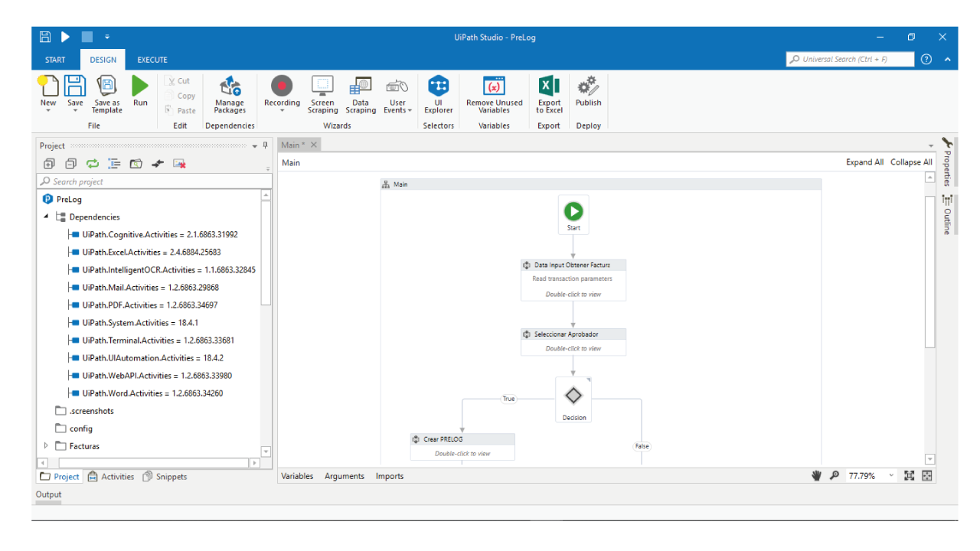Open project folder in file explorer icon

(136, 163)
